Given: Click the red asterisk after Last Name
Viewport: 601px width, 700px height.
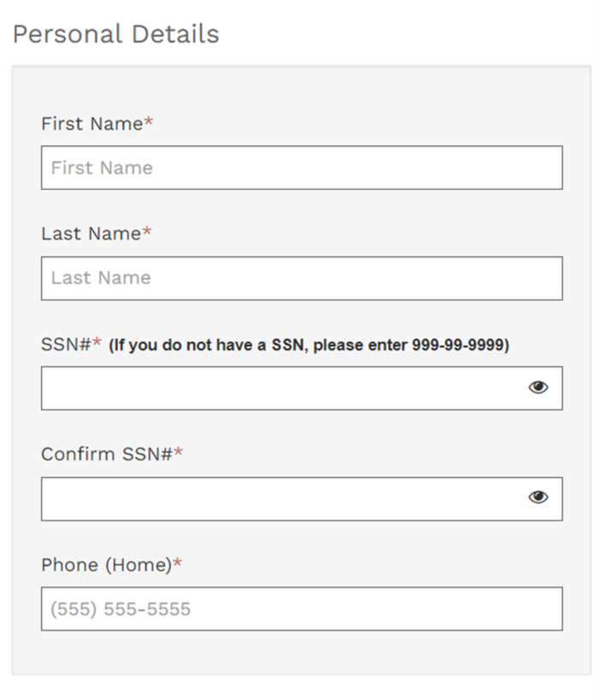Looking at the screenshot, I should 147,231.
